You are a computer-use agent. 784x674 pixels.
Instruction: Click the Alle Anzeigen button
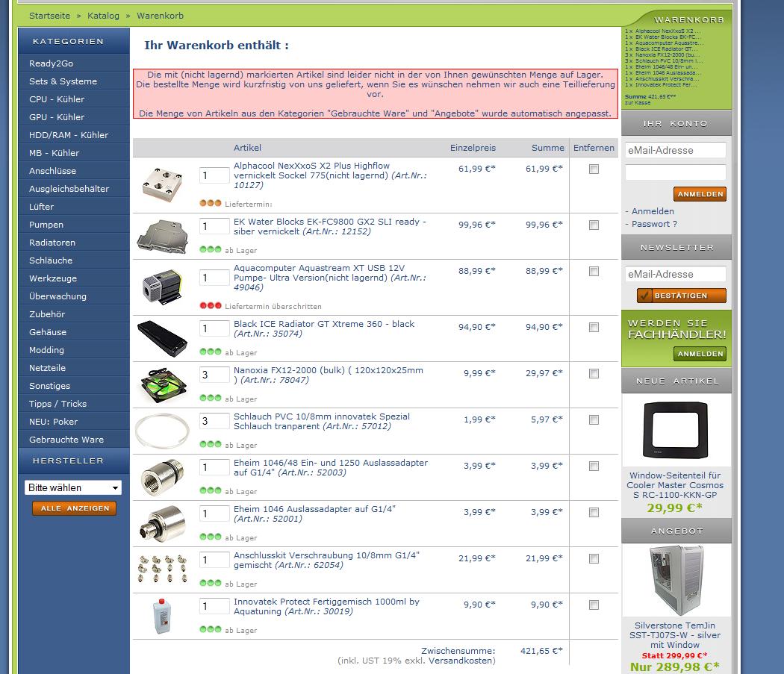(75, 508)
